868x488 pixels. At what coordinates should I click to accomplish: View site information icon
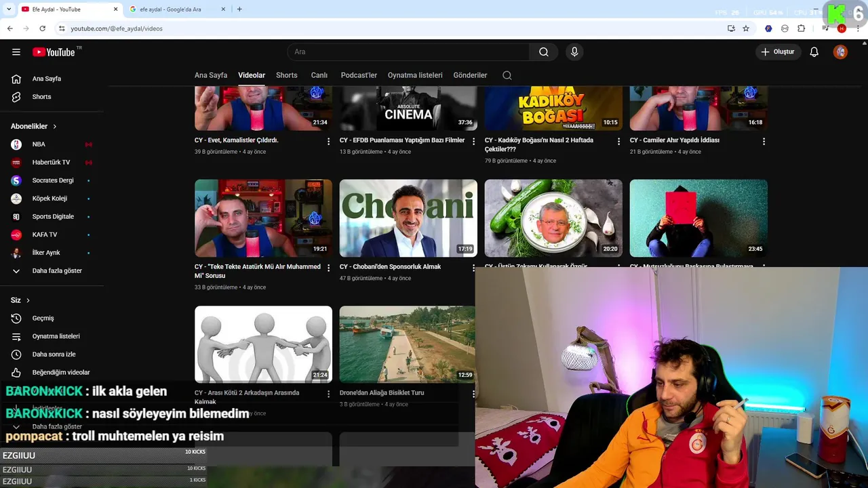click(61, 28)
